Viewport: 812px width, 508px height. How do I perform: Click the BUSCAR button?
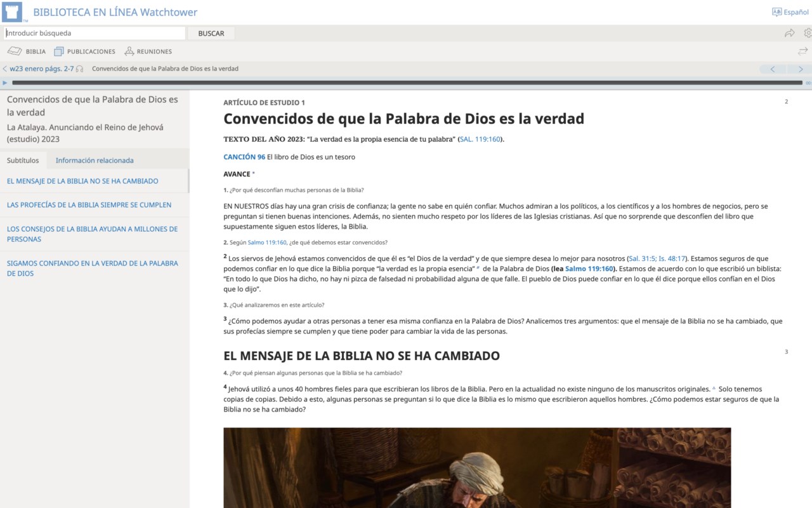coord(211,33)
